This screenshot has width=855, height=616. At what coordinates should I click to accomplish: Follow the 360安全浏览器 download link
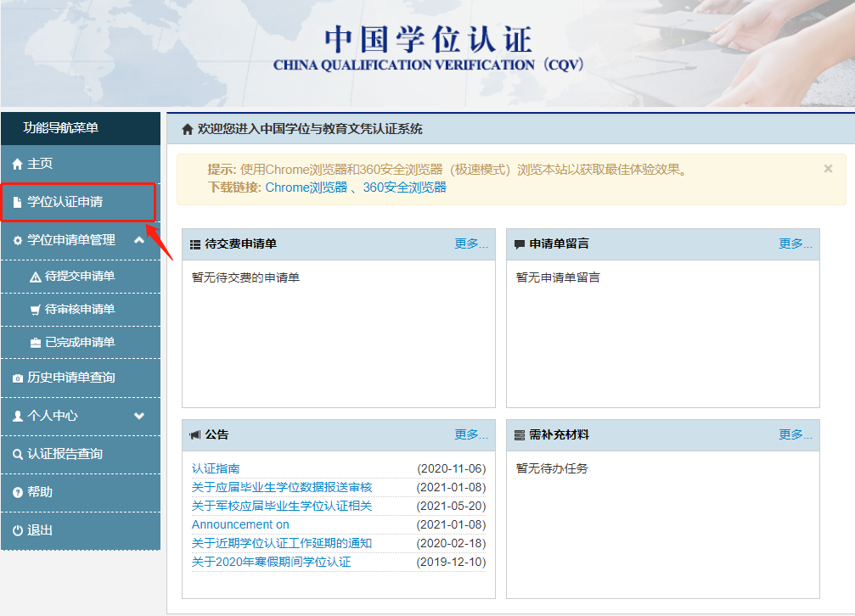point(405,188)
